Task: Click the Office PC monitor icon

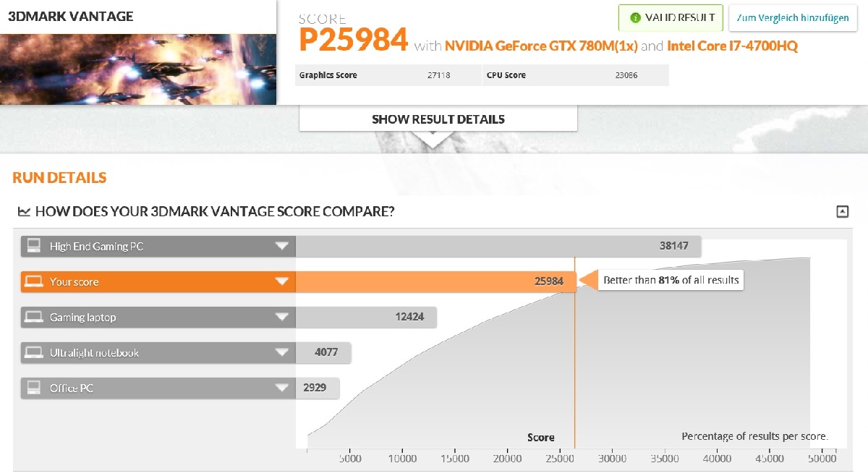Action: pos(33,388)
